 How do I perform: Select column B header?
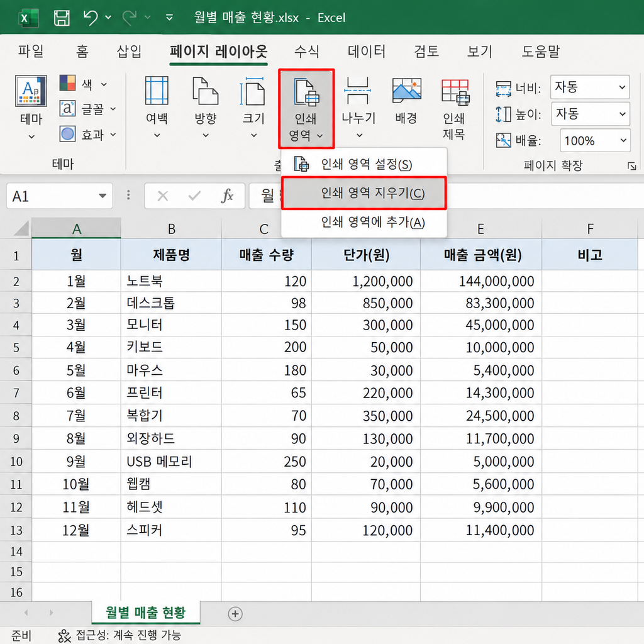171,228
